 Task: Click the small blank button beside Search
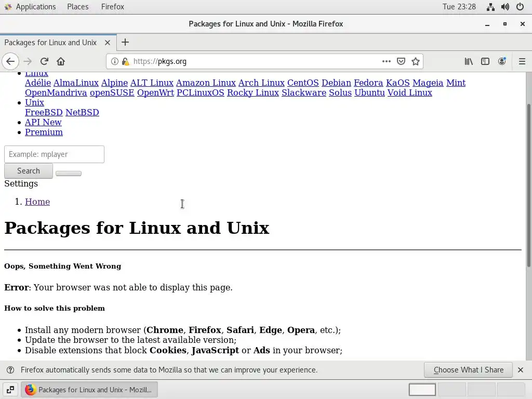69,174
